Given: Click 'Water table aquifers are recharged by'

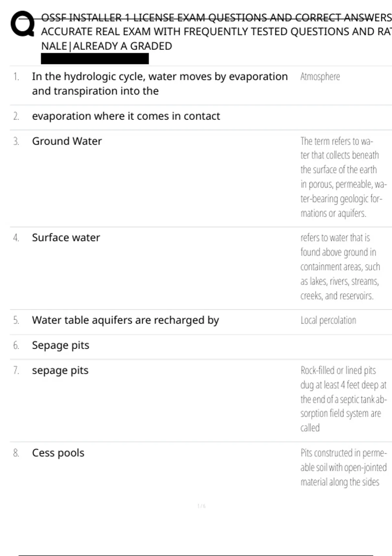Looking at the screenshot, I should pos(125,320).
